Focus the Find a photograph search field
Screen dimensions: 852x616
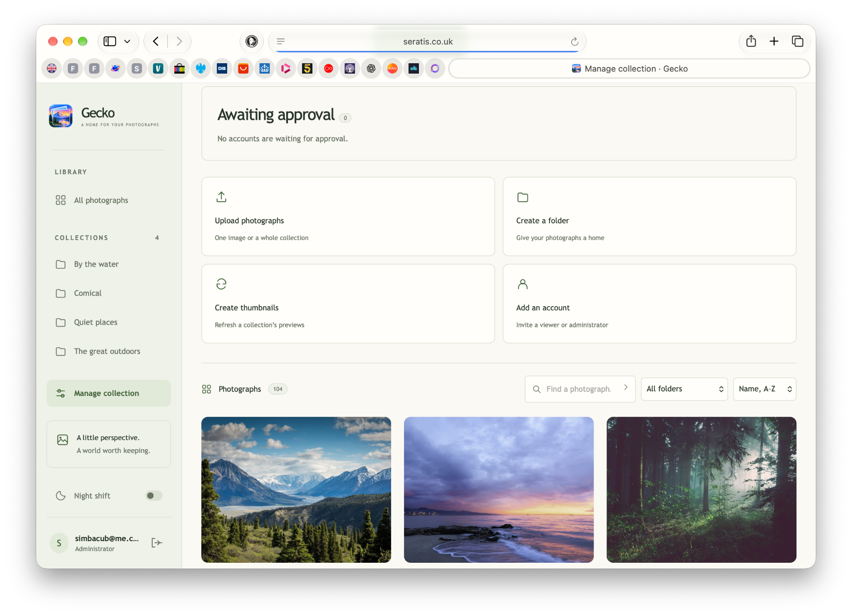(x=579, y=389)
